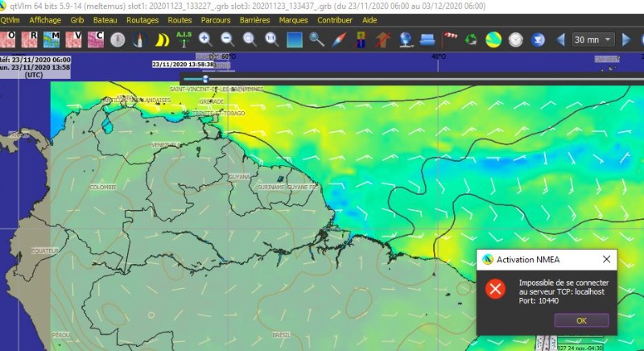644x351 pixels.
Task: Click the 1:1 zoom magnifier icon
Action: (271, 39)
